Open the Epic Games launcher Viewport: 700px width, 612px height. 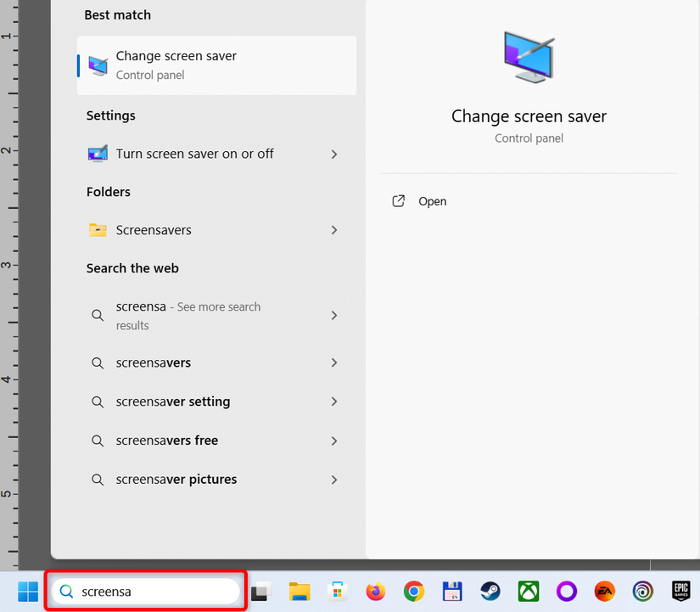click(681, 591)
